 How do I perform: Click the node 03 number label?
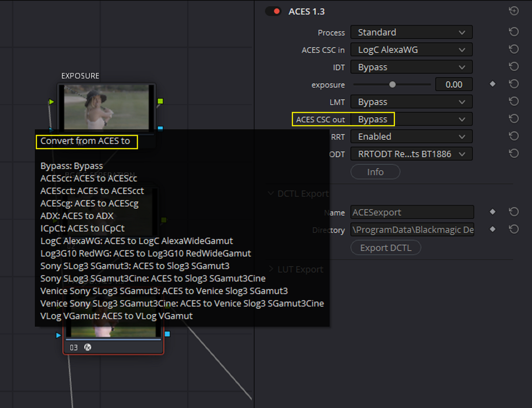tap(73, 348)
